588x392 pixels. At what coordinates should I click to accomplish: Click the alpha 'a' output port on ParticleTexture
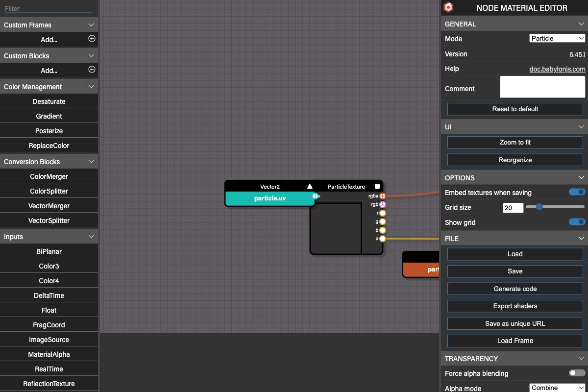pos(383,239)
